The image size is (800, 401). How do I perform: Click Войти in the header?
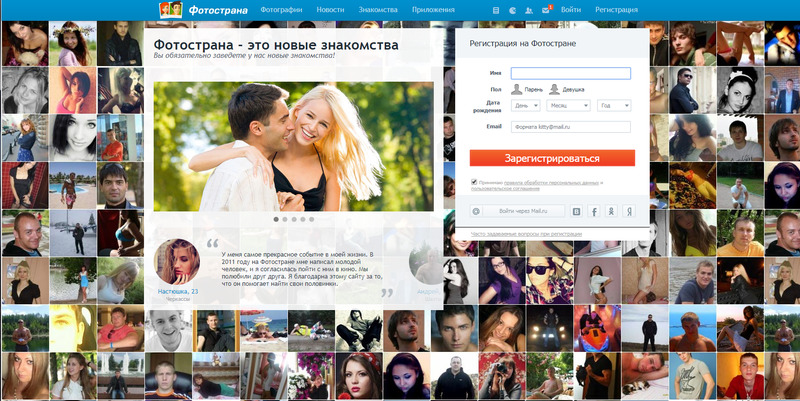[x=570, y=10]
